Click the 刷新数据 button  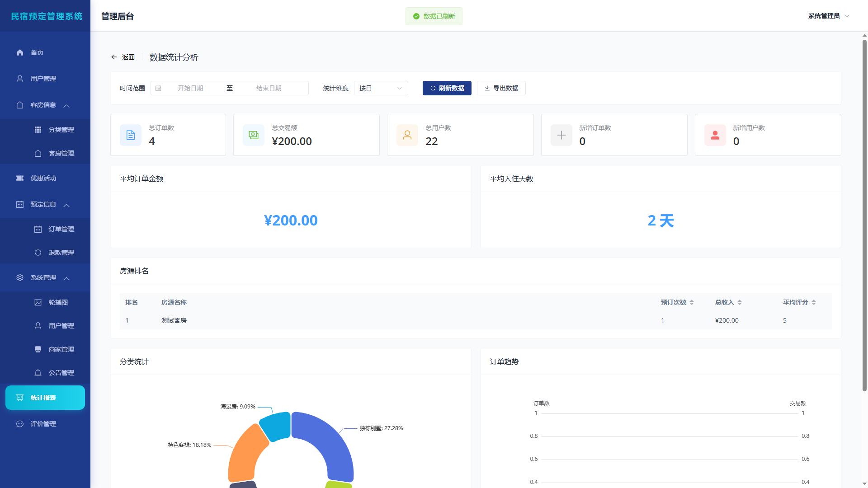point(447,88)
